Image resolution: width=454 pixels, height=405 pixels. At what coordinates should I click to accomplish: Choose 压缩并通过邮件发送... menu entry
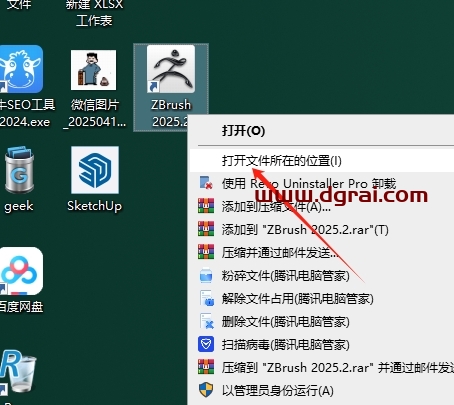click(322, 253)
